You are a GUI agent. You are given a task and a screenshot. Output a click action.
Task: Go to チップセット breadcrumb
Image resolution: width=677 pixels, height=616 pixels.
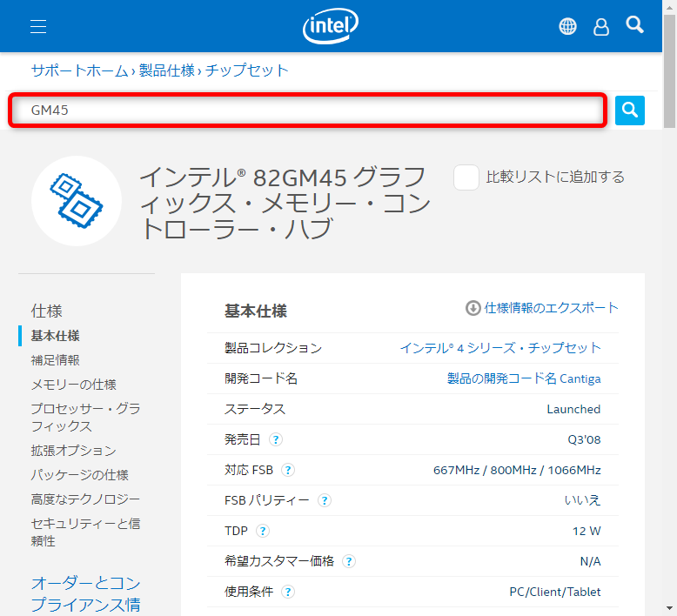pos(246,70)
